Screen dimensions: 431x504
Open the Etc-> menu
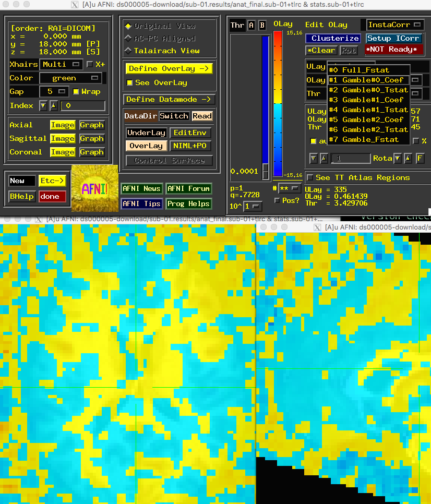pyautogui.click(x=52, y=181)
